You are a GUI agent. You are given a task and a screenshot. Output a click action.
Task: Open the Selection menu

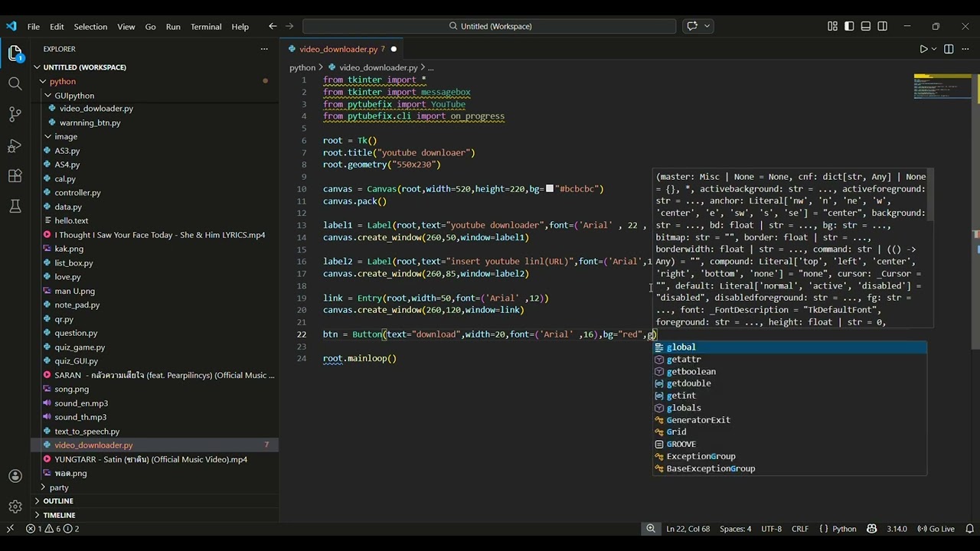point(90,26)
